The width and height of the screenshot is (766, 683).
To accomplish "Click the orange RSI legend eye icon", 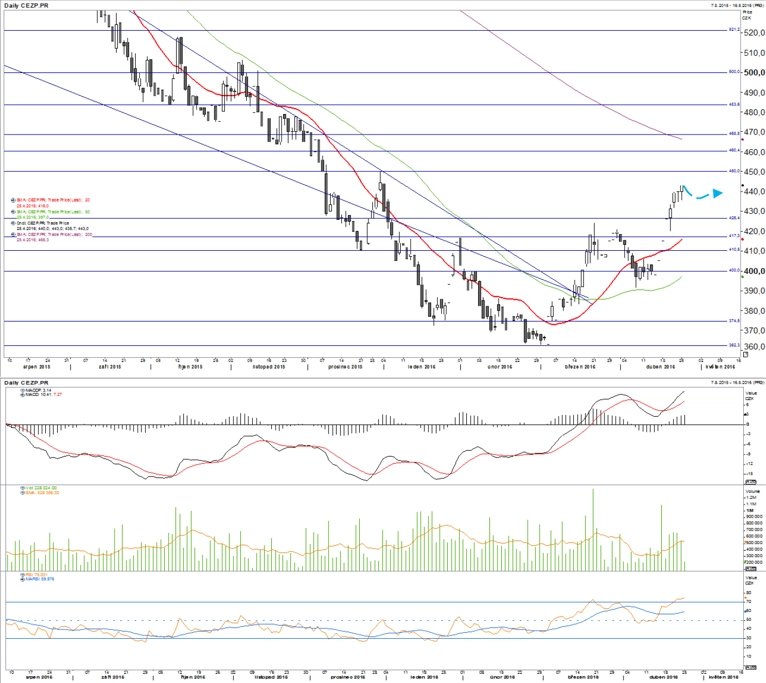I will click(21, 575).
